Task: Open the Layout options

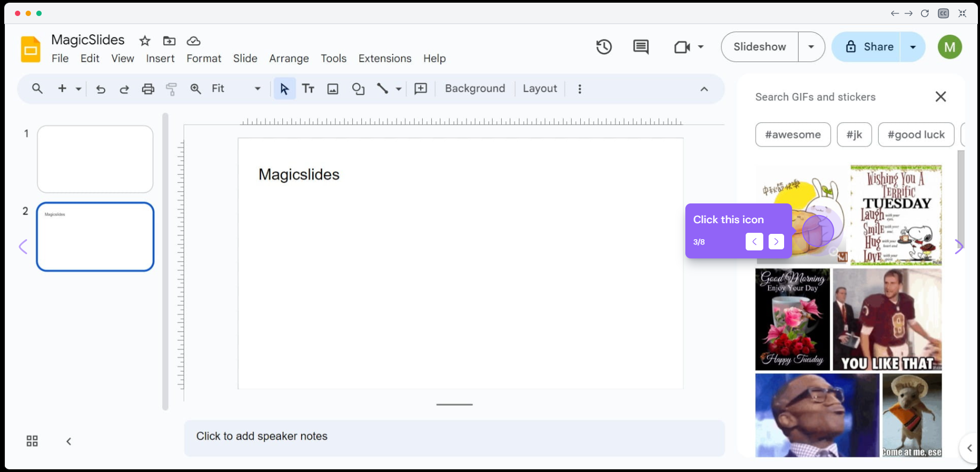Action: click(540, 89)
